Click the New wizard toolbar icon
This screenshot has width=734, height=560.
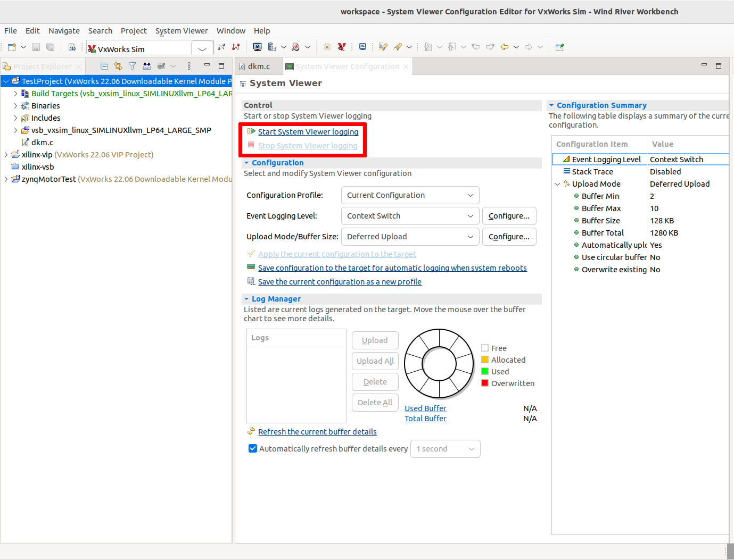pyautogui.click(x=12, y=47)
